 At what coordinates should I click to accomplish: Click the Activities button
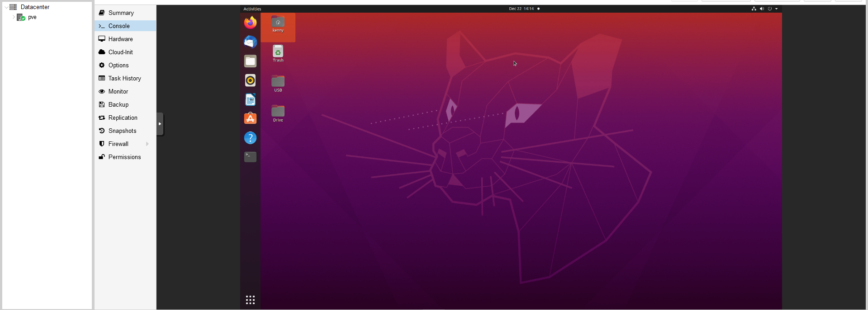[x=252, y=9]
